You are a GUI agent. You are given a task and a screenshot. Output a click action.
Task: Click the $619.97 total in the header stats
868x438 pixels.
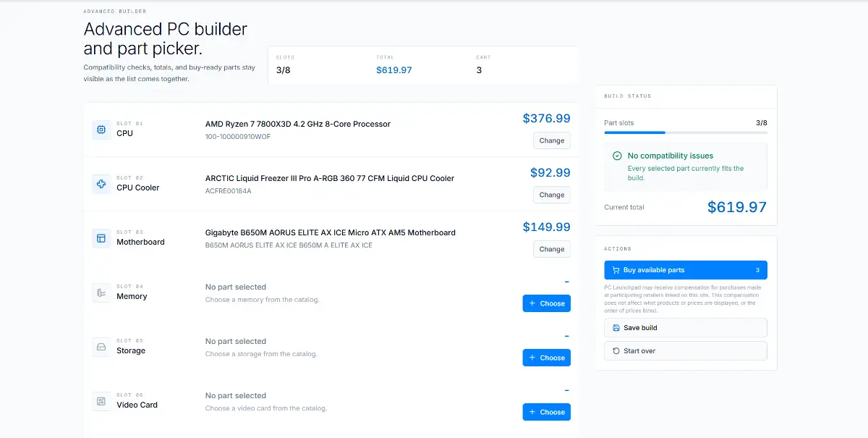[394, 70]
